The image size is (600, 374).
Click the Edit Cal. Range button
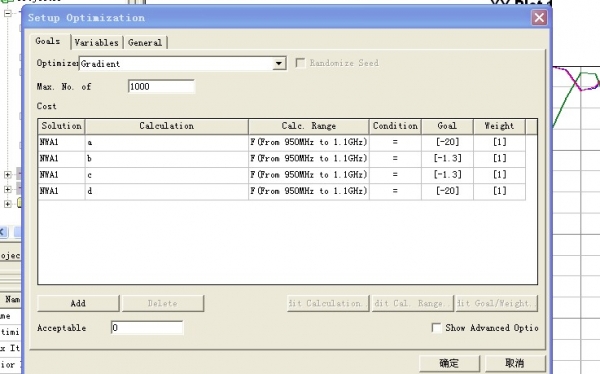(x=412, y=303)
